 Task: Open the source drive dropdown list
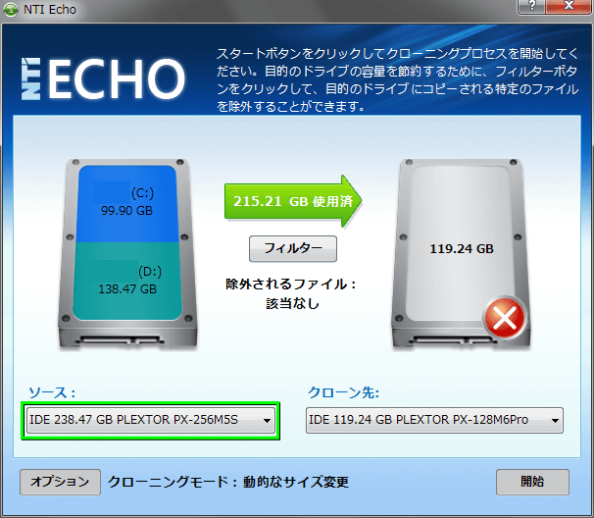150,420
